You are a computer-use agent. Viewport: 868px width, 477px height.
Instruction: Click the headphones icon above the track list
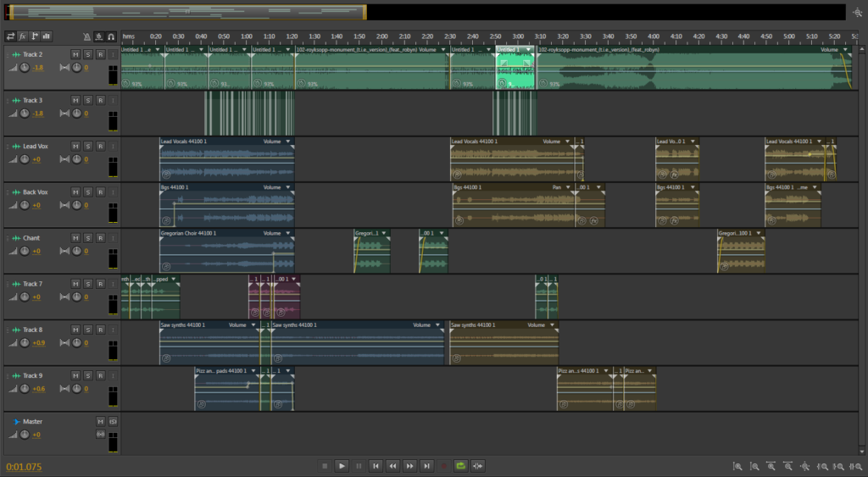(x=111, y=36)
